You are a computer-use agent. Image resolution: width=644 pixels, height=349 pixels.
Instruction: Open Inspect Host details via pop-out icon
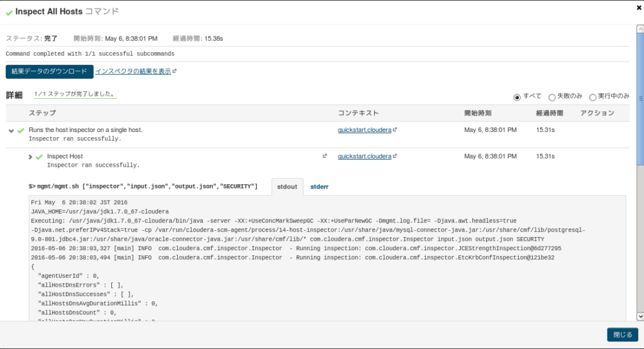pyautogui.click(x=325, y=156)
